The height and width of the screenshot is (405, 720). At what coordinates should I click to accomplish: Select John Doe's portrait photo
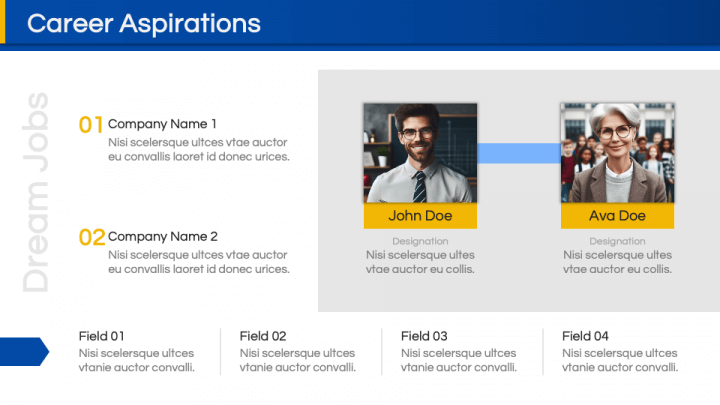(x=420, y=153)
